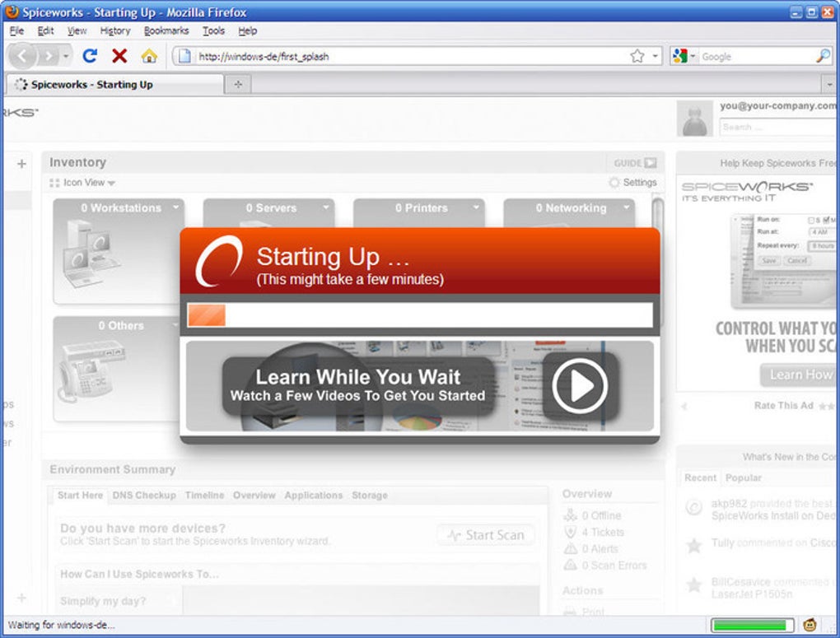Click the Start Scan button

tap(485, 534)
